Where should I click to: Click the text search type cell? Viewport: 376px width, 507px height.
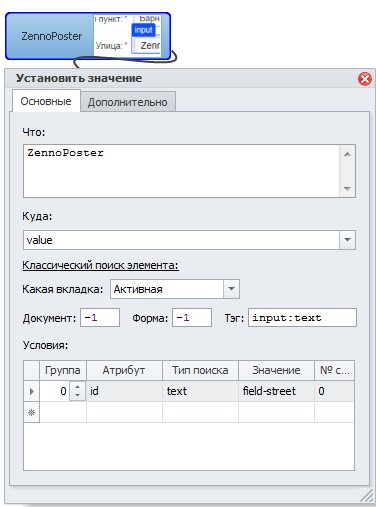200,391
